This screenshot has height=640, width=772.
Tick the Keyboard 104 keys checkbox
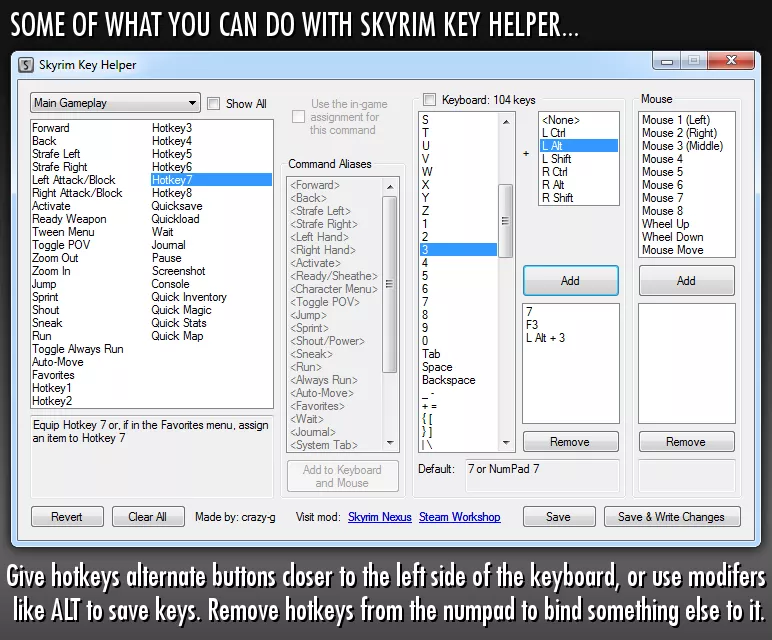coord(429,100)
